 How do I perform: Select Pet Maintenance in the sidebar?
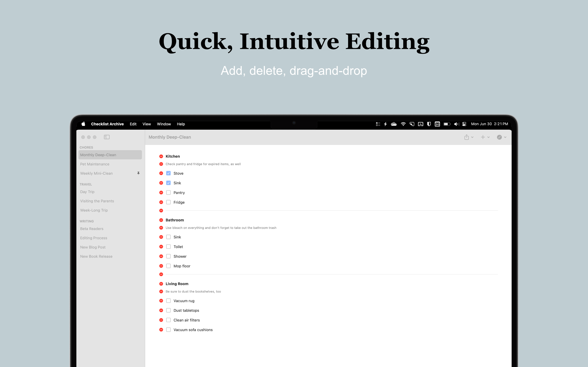tap(95, 164)
